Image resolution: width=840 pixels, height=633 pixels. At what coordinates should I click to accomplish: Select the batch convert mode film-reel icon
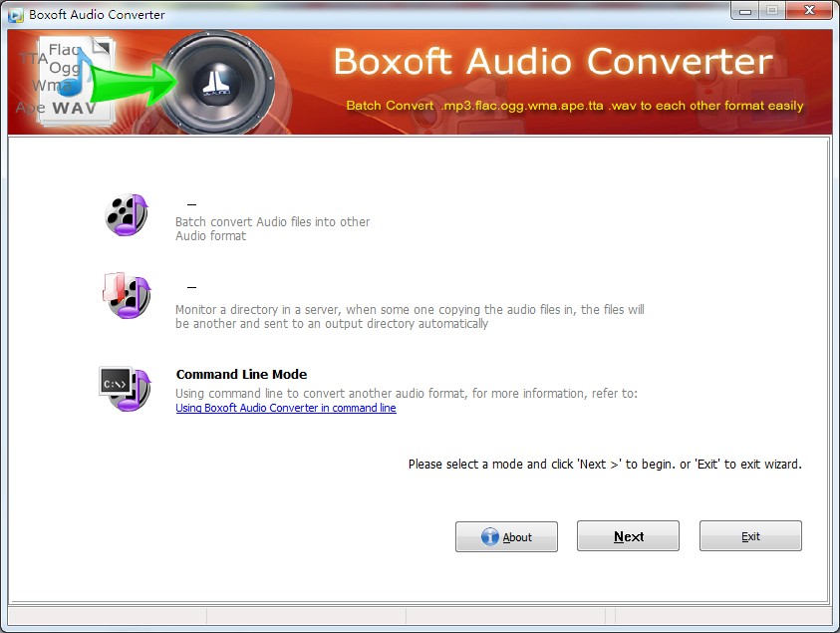[127, 215]
